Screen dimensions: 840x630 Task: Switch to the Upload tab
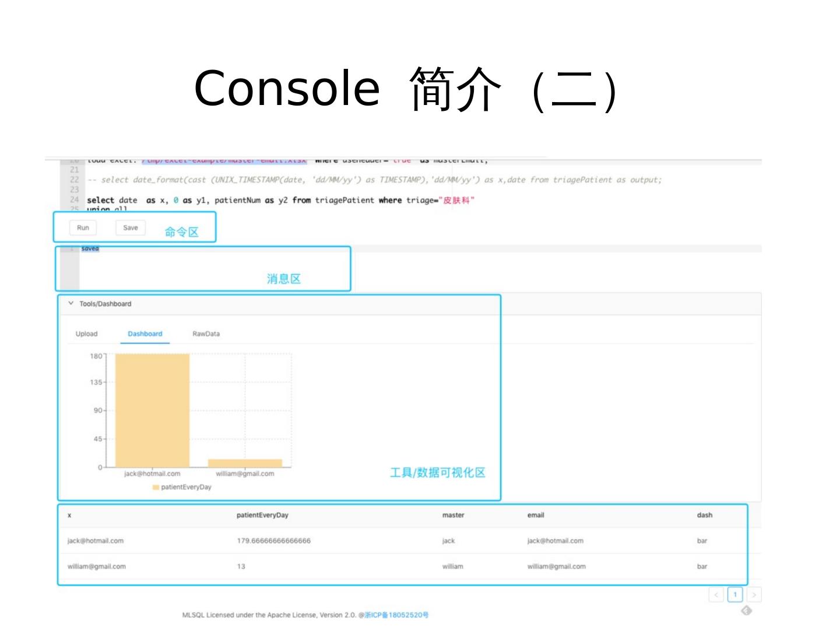(86, 334)
